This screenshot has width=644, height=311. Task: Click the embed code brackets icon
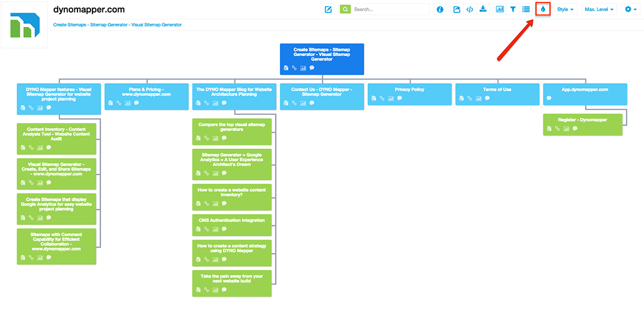pyautogui.click(x=470, y=9)
